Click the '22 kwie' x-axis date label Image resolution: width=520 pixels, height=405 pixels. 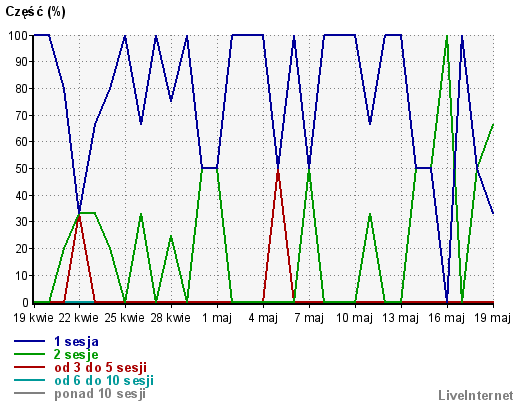tap(79, 318)
